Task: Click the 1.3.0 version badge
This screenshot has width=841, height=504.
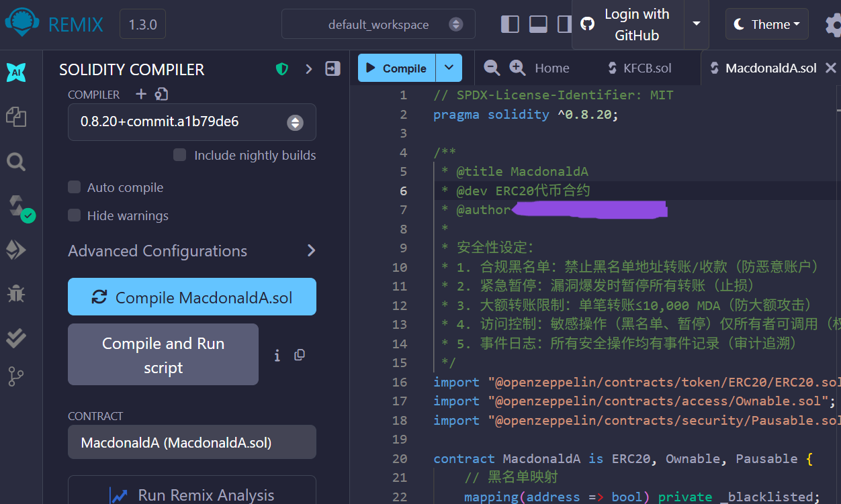Action: [x=142, y=24]
